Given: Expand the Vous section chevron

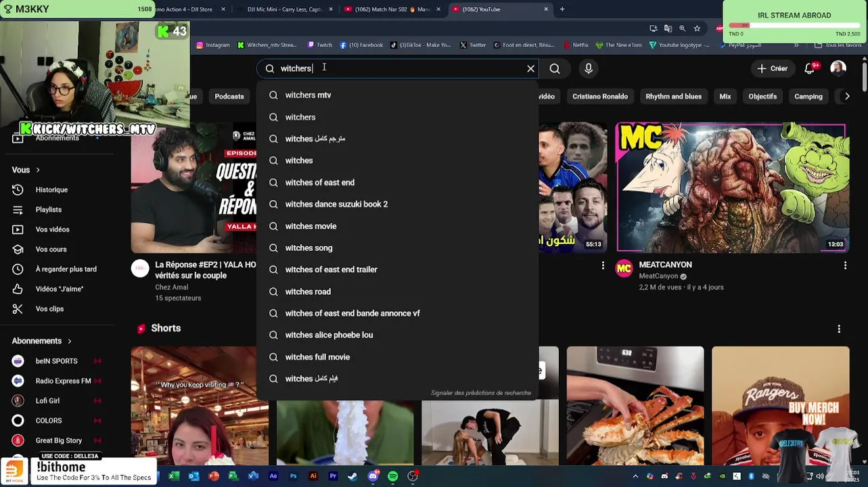Looking at the screenshot, I should (38, 170).
